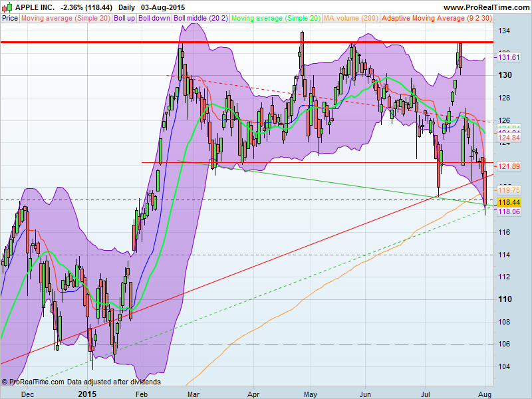
Task: Click the candlestick icon beside APPLE INC.
Action: click(x=7, y=7)
